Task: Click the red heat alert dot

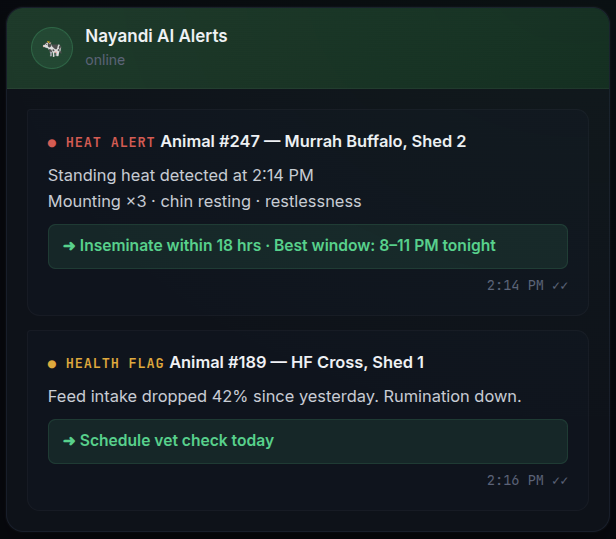Action: (x=52, y=143)
